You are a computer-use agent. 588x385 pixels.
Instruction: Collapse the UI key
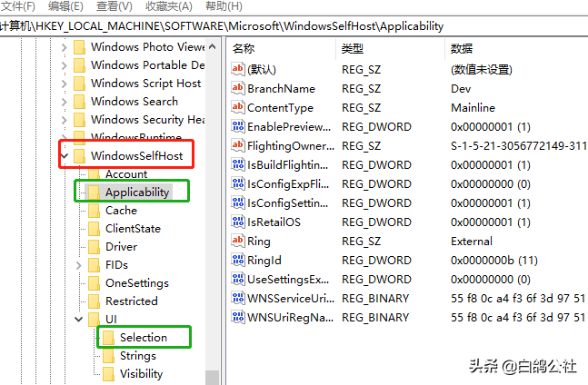click(x=79, y=320)
